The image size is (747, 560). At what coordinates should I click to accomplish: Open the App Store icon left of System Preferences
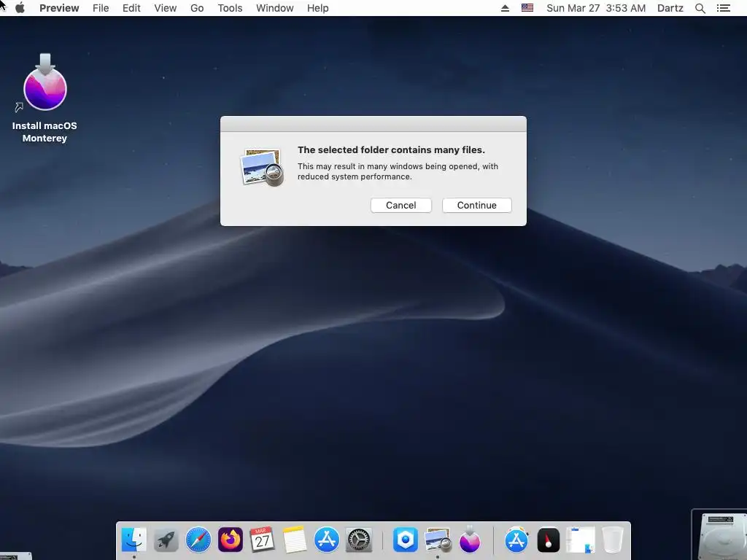point(326,540)
